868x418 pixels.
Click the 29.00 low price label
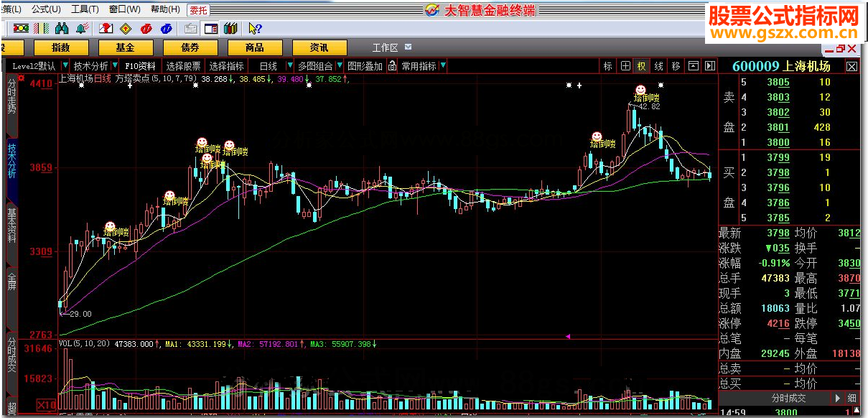(80, 314)
